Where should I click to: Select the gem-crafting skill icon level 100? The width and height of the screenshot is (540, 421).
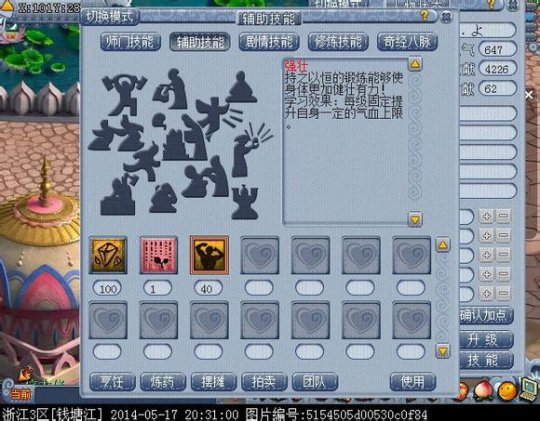[x=108, y=255]
